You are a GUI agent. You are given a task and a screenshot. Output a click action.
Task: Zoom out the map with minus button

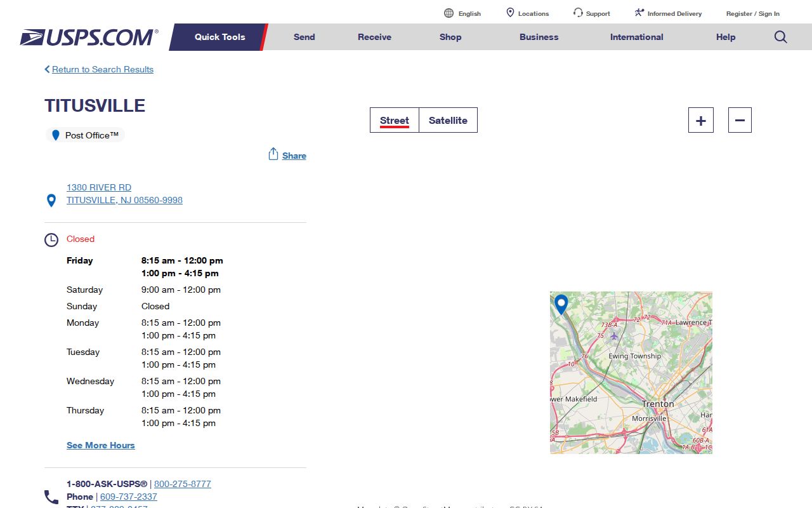tap(740, 120)
